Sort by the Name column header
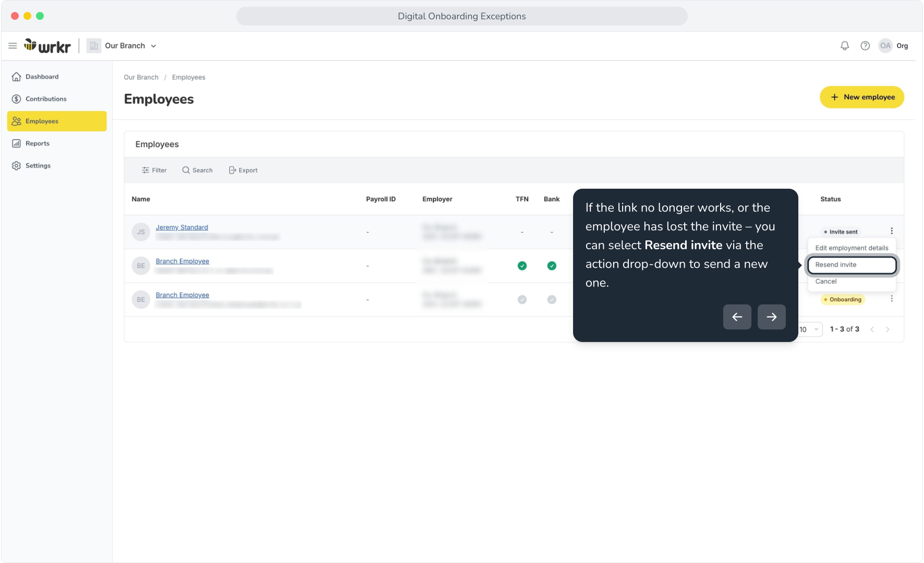 click(x=141, y=199)
